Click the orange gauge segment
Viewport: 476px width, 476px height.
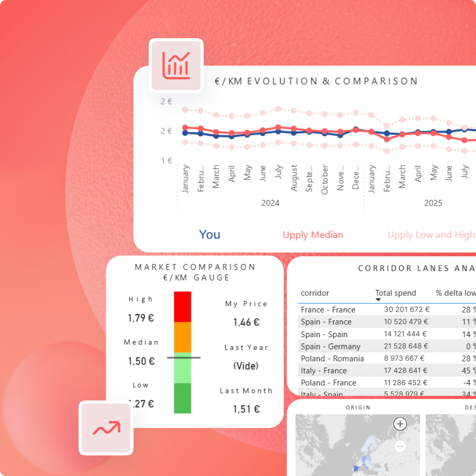(183, 337)
